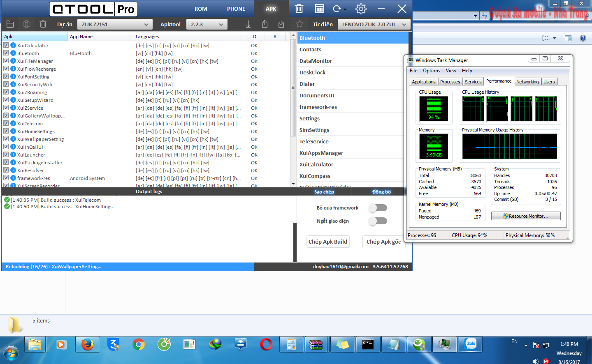
Task: Uncheck the XuiCalculator checkbox
Action: point(6,45)
